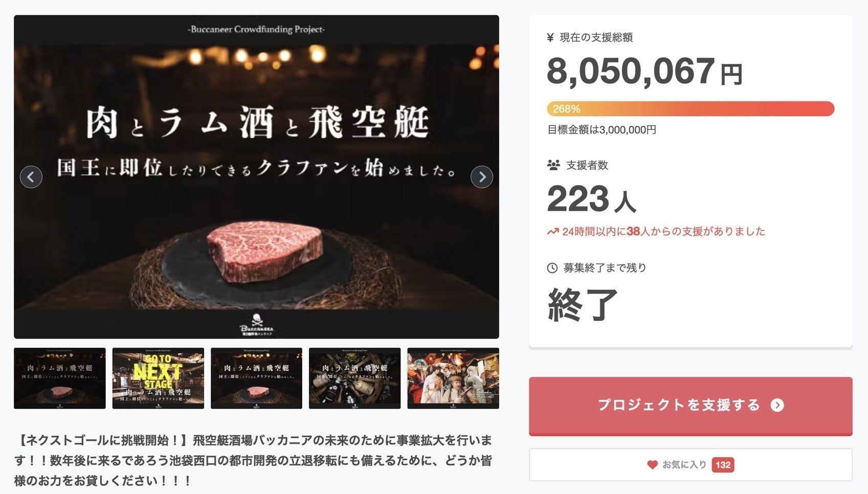Click the Buccaneer skull logo in main image
868x494 pixels.
point(257,325)
